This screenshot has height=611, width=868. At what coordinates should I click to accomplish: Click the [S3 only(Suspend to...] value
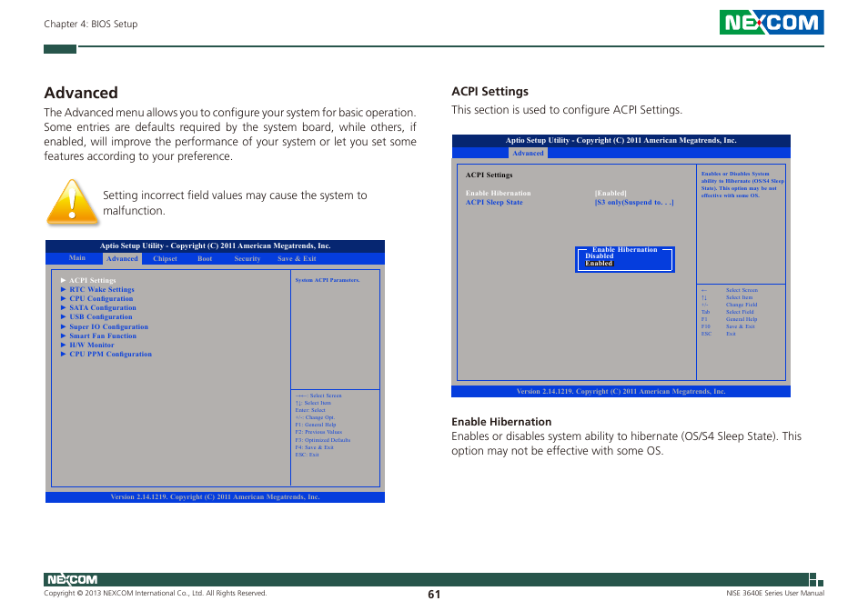click(x=634, y=203)
